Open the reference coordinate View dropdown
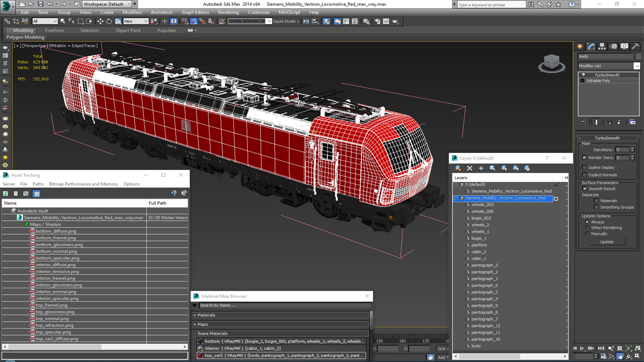644x362 pixels. click(136, 21)
